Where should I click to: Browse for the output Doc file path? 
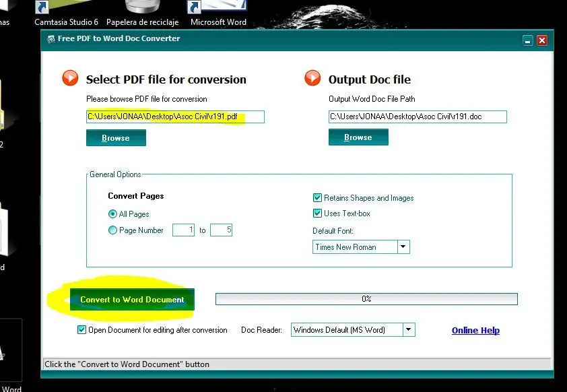click(358, 137)
